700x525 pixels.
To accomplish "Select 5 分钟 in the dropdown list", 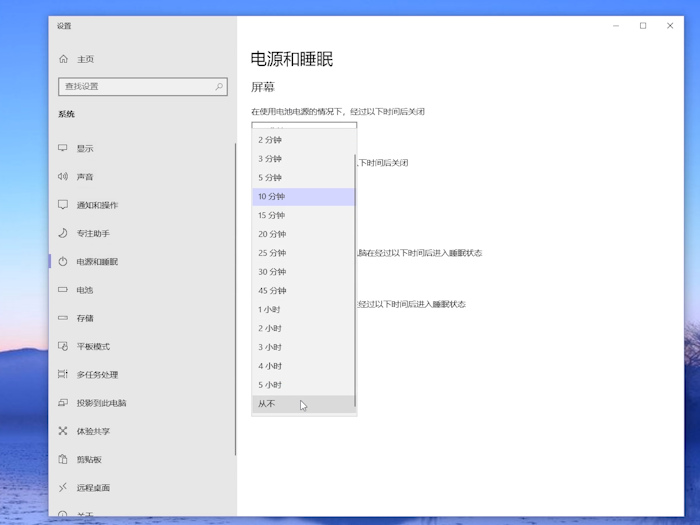I will point(304,177).
